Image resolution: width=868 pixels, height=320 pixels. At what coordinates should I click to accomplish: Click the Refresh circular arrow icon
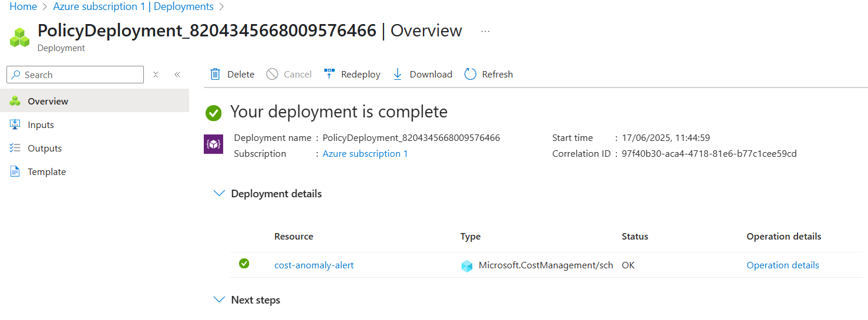click(x=470, y=74)
